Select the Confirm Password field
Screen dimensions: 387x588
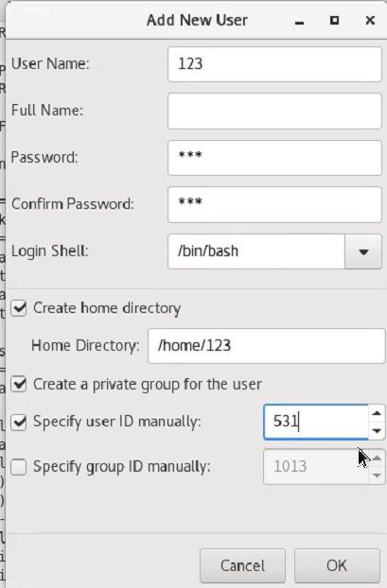[x=274, y=204]
